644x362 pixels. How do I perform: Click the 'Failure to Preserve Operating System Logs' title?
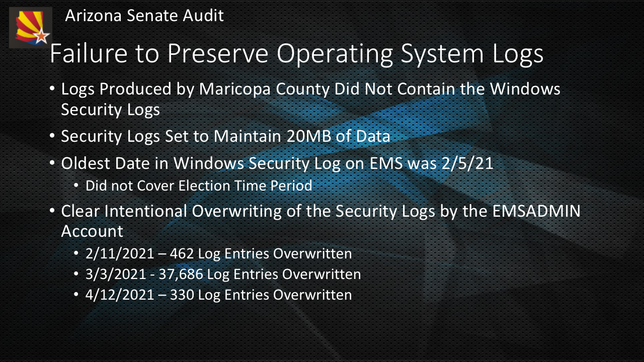point(296,54)
